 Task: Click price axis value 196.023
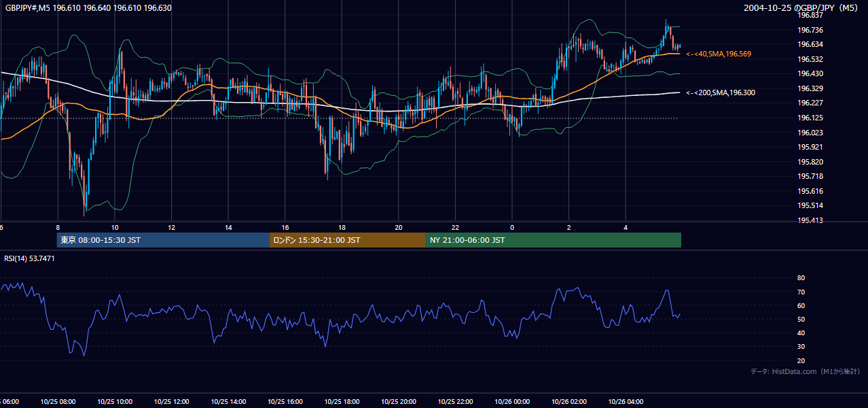(x=810, y=133)
